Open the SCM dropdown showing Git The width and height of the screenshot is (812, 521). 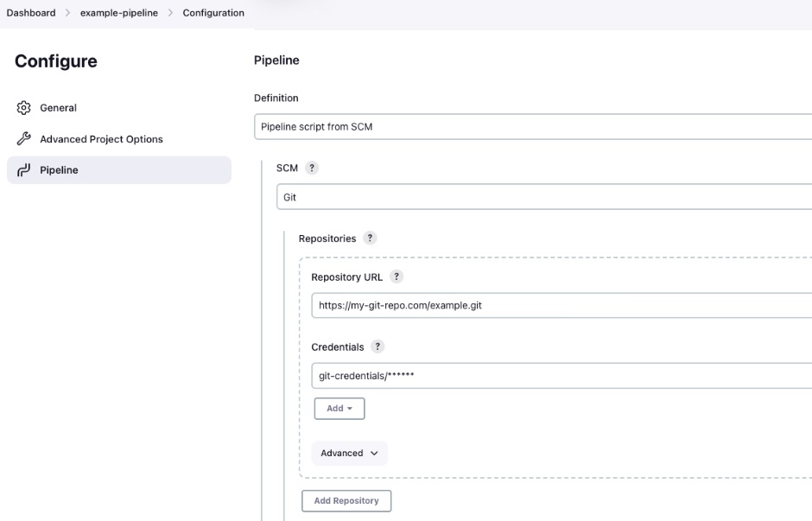(544, 197)
